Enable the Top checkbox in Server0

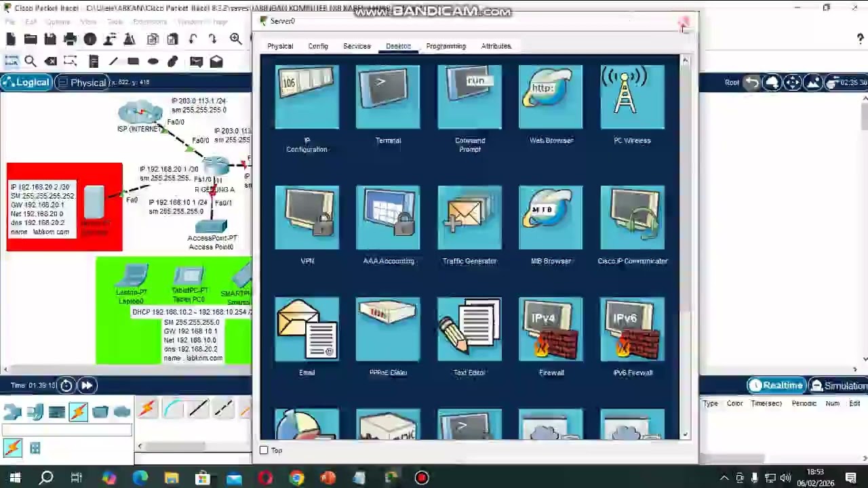264,450
